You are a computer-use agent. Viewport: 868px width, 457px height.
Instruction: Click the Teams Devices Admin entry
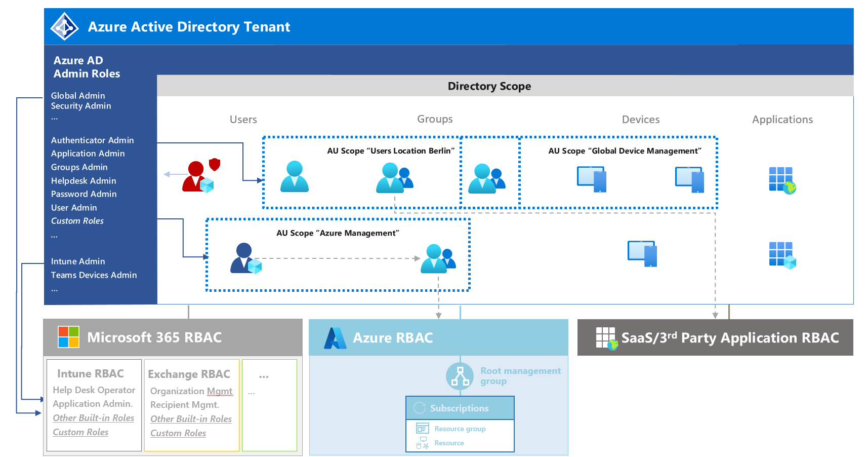(94, 275)
